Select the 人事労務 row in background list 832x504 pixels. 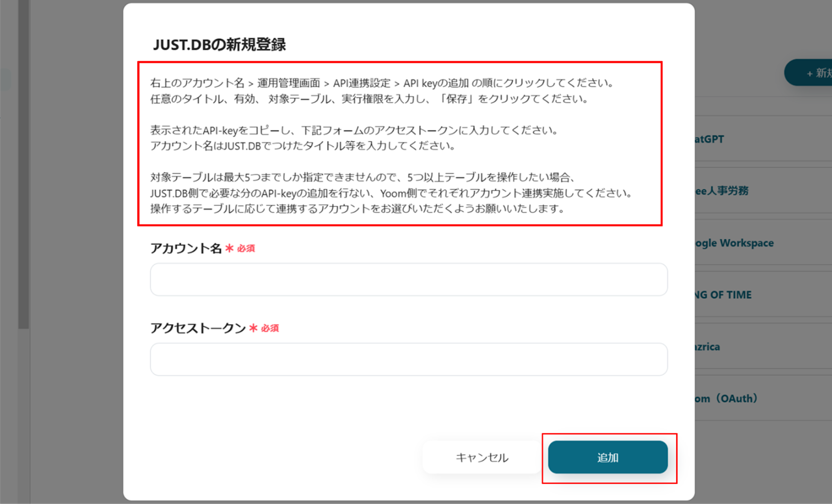(x=763, y=191)
